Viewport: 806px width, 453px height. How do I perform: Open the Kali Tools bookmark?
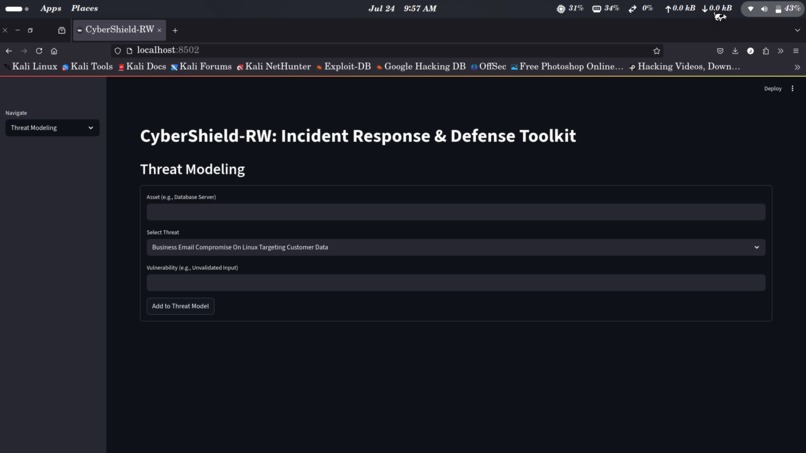87,66
